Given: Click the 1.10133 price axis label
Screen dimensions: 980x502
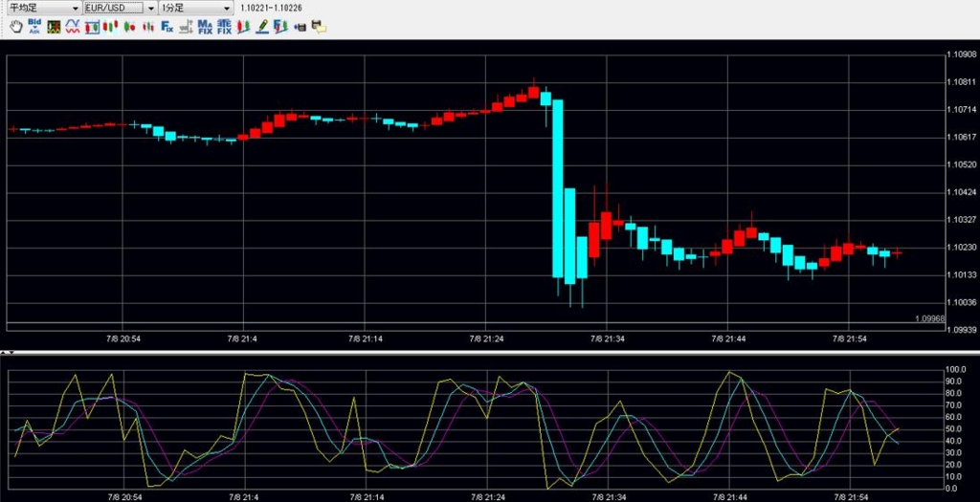Looking at the screenshot, I should click(962, 274).
